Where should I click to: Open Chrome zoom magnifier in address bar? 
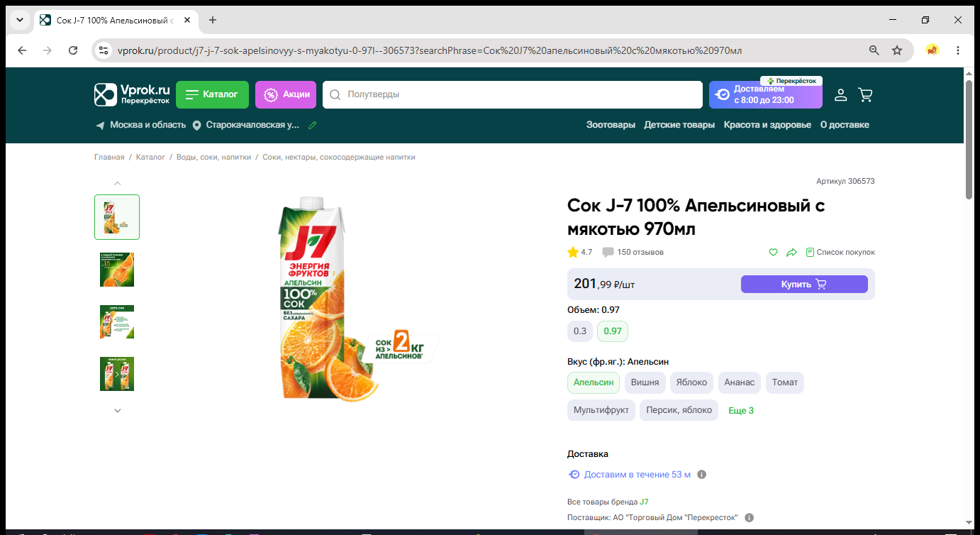pos(874,50)
